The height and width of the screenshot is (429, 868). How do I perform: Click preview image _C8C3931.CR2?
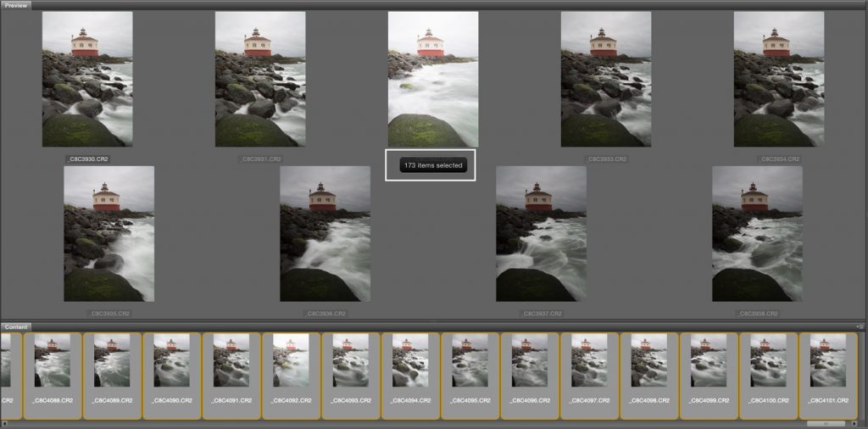260,79
